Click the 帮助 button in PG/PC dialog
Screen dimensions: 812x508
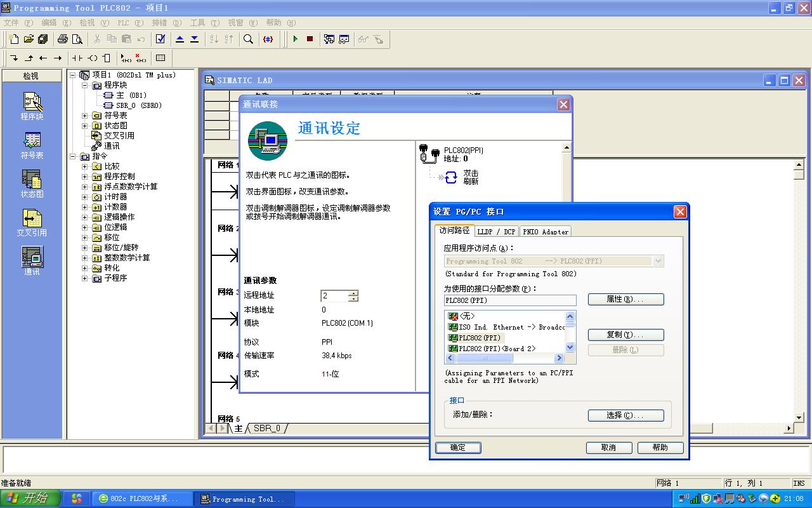[660, 448]
